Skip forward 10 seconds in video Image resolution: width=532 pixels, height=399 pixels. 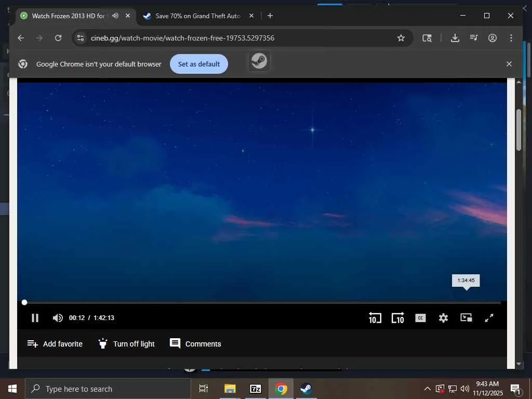pos(397,318)
